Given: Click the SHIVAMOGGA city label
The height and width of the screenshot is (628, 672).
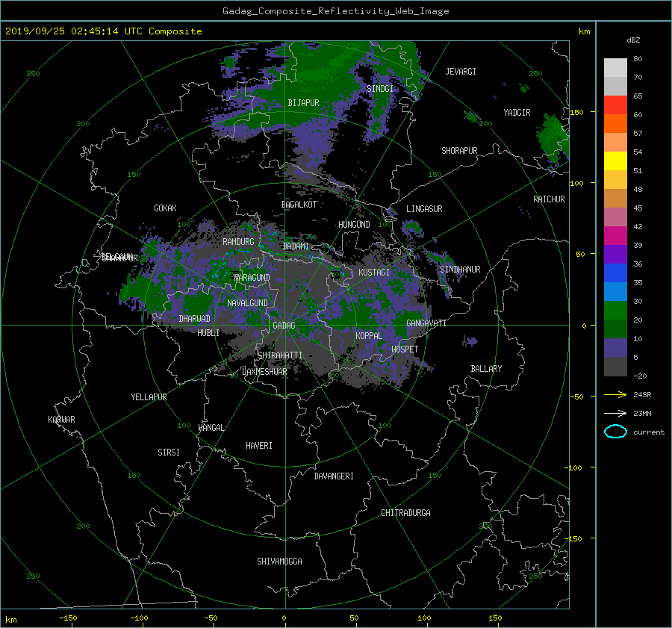Looking at the screenshot, I should tap(279, 562).
